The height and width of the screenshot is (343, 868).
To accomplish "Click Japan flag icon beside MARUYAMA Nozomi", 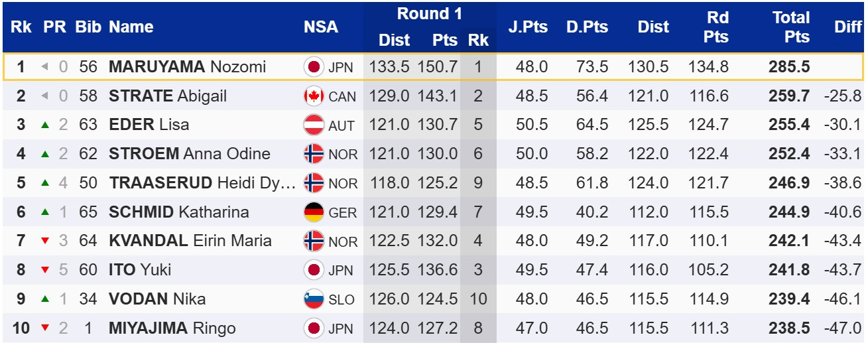I will pyautogui.click(x=313, y=67).
